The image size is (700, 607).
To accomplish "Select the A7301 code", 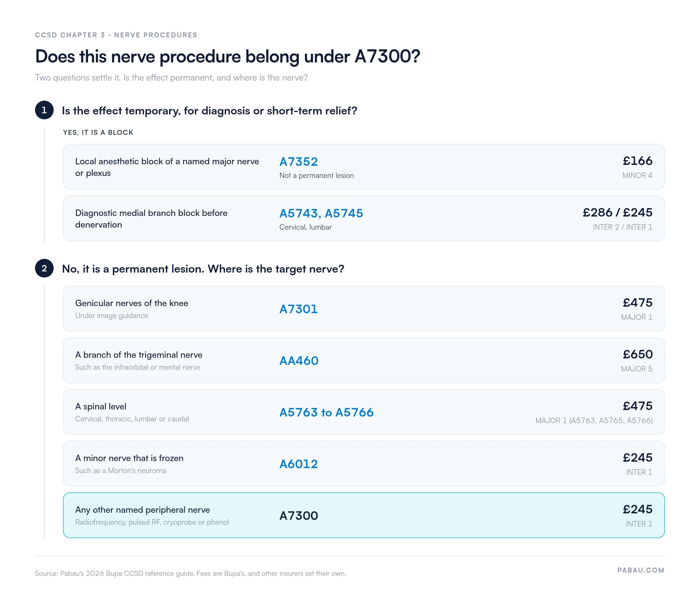I will [298, 309].
